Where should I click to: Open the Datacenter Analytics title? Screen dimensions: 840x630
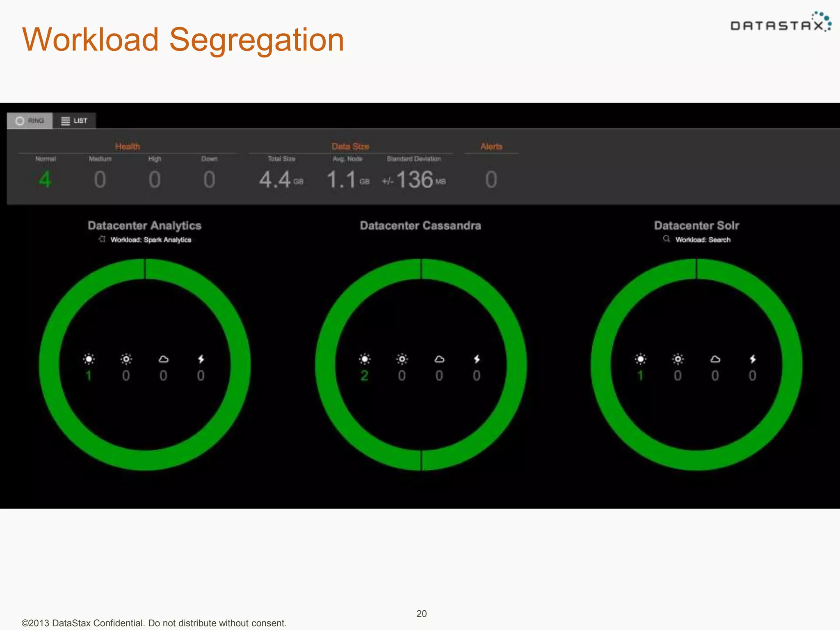(x=144, y=226)
